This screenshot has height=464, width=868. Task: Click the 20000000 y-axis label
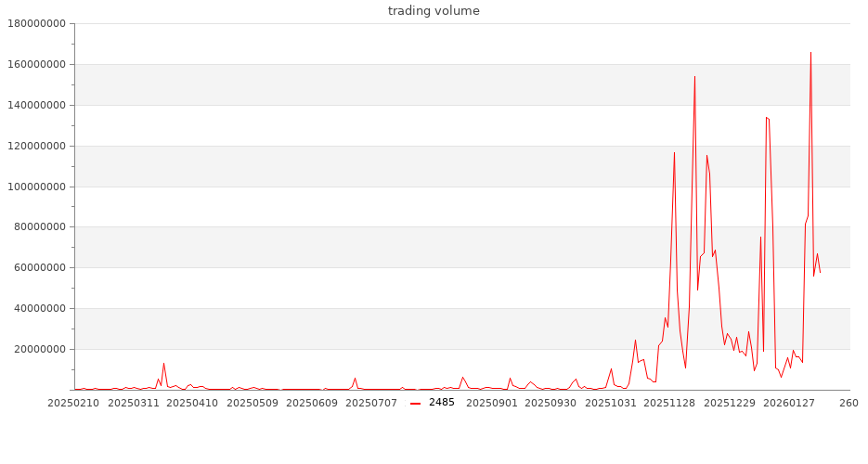tap(42, 350)
